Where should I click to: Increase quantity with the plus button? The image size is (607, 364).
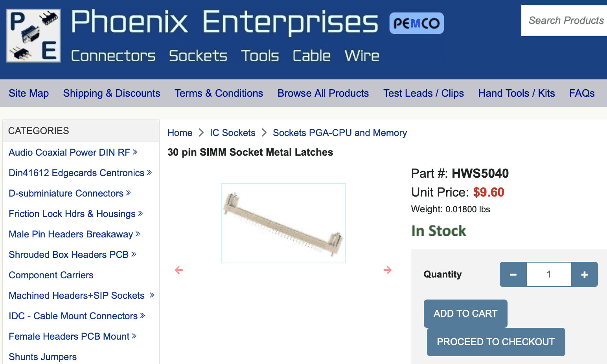coord(585,274)
